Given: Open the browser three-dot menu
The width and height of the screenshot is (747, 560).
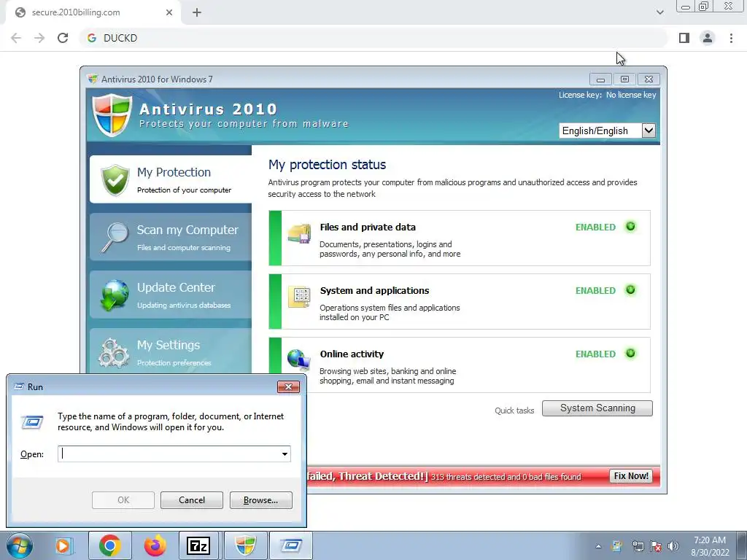Looking at the screenshot, I should tap(731, 38).
